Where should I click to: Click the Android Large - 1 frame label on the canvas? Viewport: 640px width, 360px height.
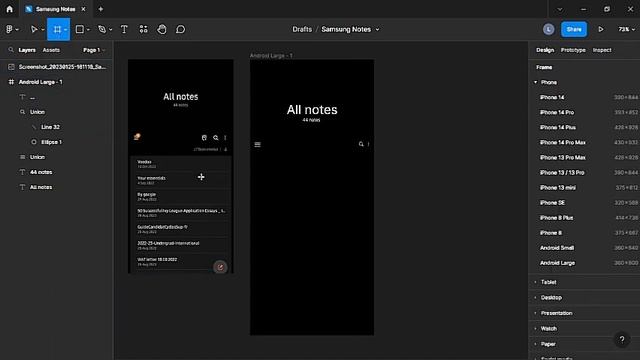click(x=271, y=56)
